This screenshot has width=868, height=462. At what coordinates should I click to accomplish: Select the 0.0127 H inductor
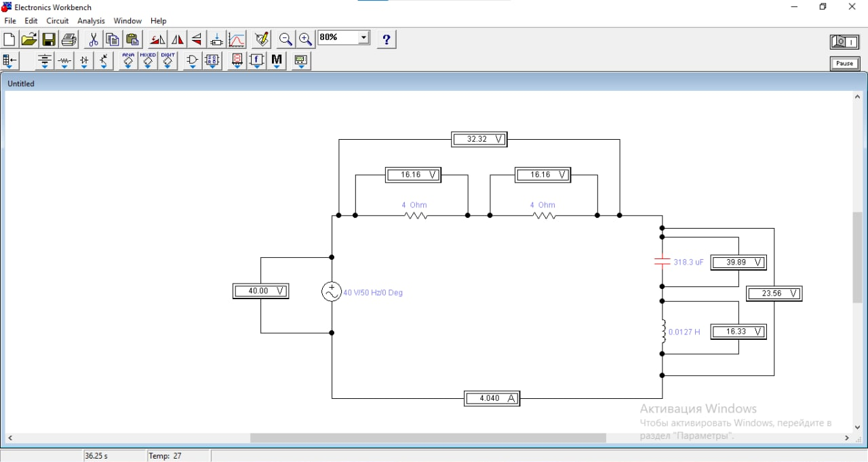click(x=663, y=332)
